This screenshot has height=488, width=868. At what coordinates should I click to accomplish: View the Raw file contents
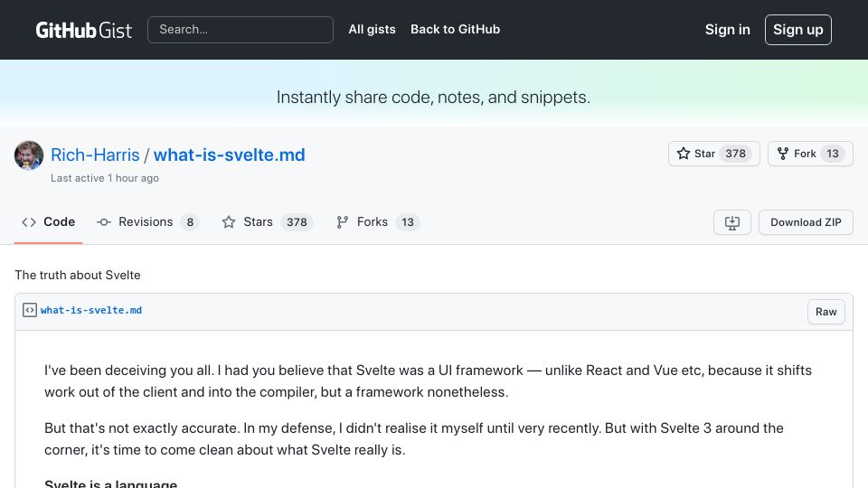[826, 312]
